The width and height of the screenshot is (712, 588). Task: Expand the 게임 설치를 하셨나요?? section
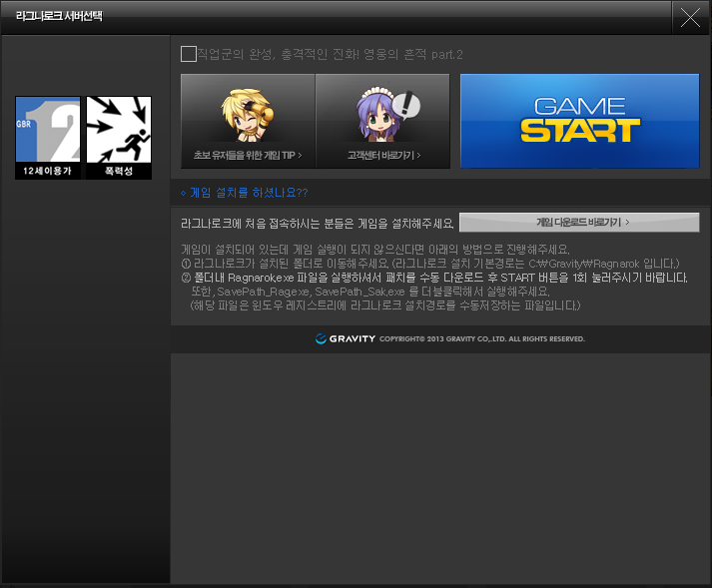[x=248, y=193]
